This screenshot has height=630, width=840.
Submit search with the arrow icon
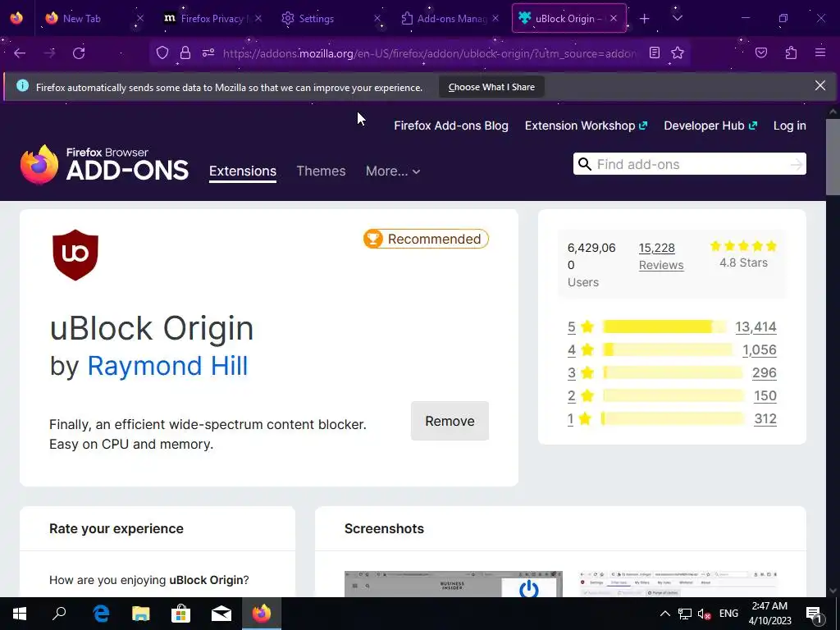pyautogui.click(x=796, y=164)
